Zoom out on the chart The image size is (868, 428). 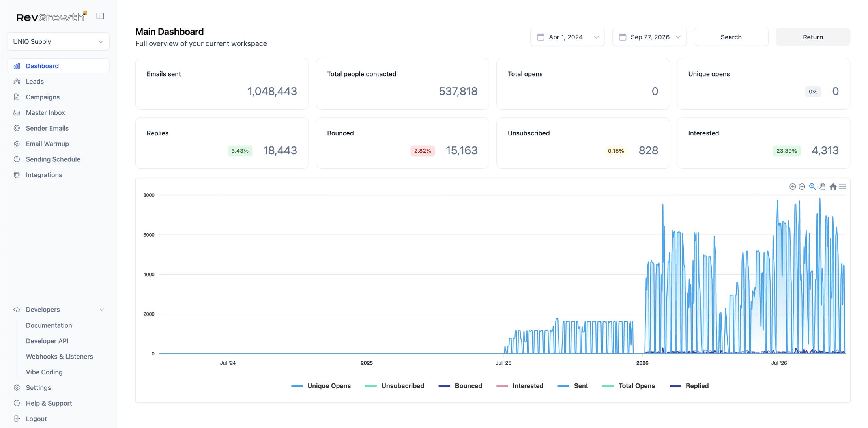(802, 187)
